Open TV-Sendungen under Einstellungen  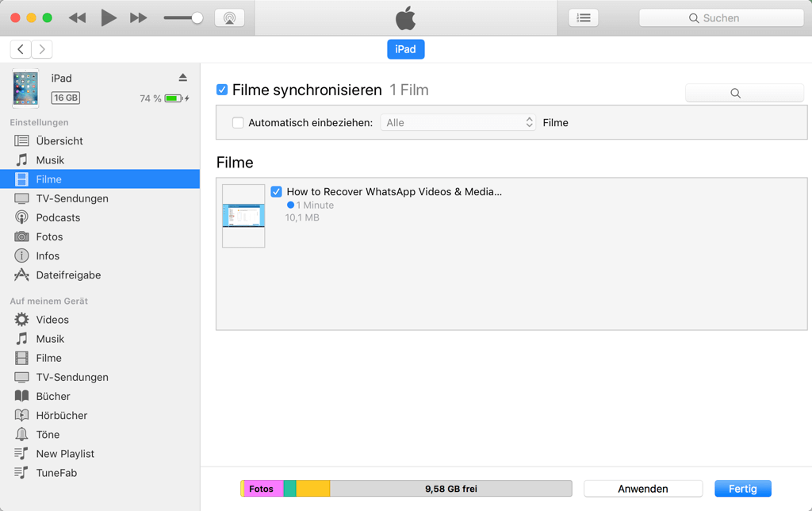pos(100,198)
